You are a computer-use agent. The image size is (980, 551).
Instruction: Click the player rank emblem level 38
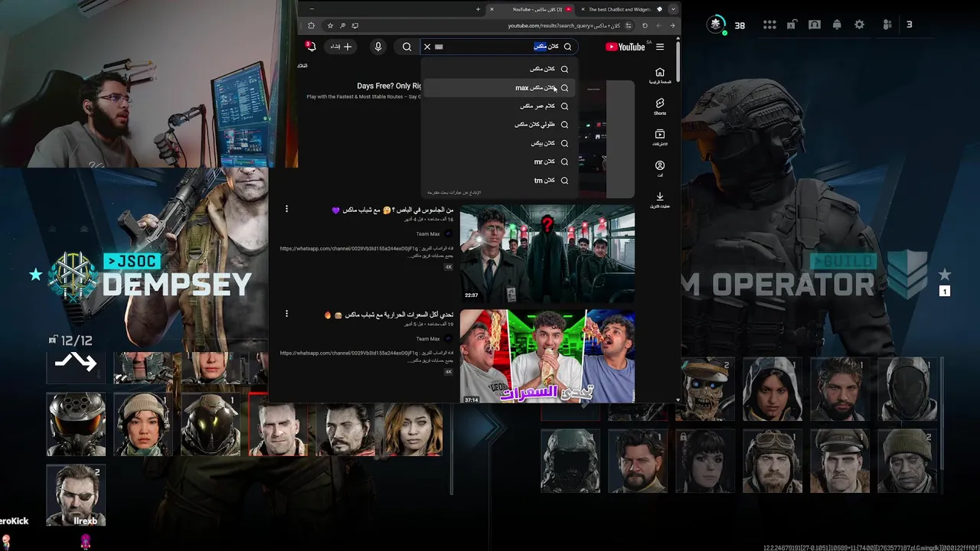click(717, 24)
